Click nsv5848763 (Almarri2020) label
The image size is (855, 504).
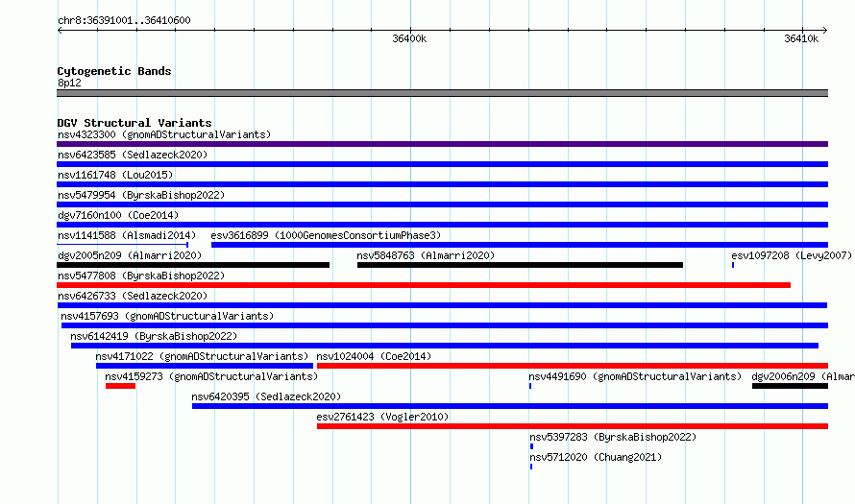426,255
